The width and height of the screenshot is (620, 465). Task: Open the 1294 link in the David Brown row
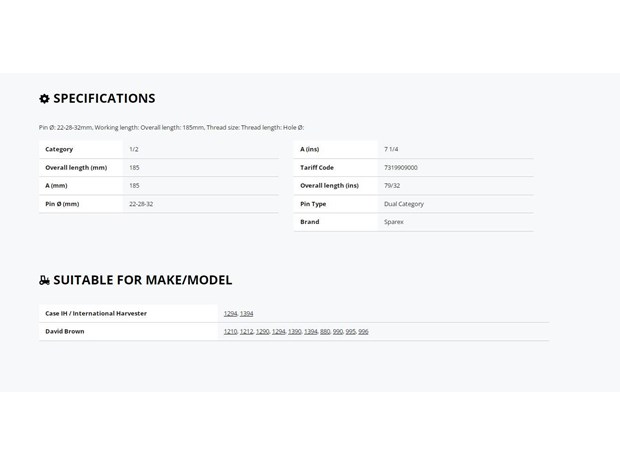pyautogui.click(x=278, y=332)
